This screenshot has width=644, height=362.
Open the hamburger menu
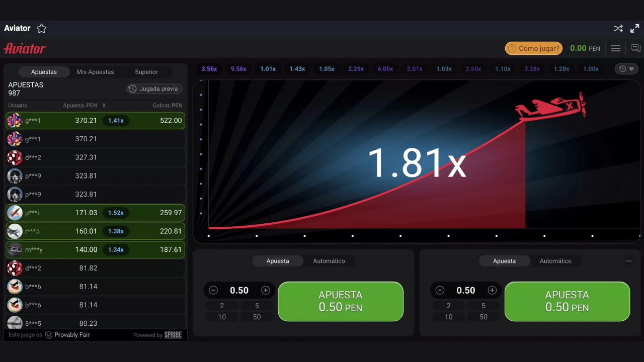tap(616, 48)
